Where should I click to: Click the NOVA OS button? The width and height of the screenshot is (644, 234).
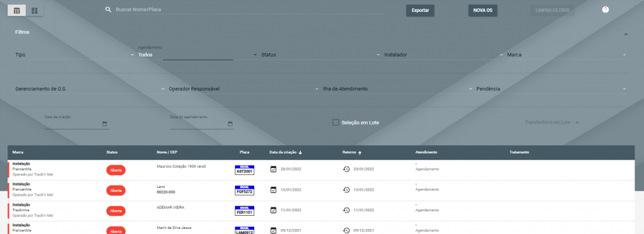point(482,10)
